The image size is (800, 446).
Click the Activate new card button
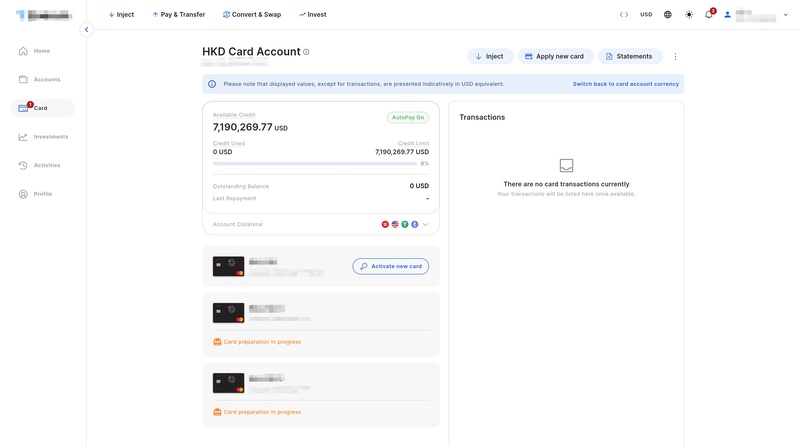[391, 266]
